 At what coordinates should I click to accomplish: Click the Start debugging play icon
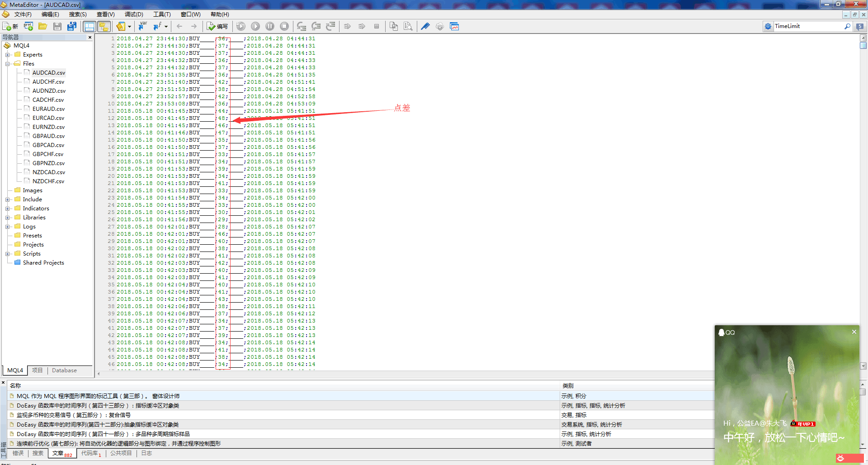coord(255,26)
